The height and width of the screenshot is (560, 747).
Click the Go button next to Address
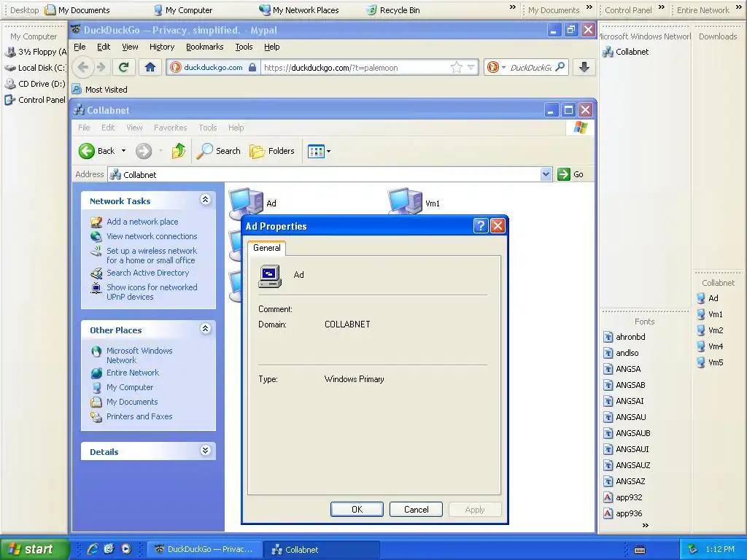[x=570, y=174]
